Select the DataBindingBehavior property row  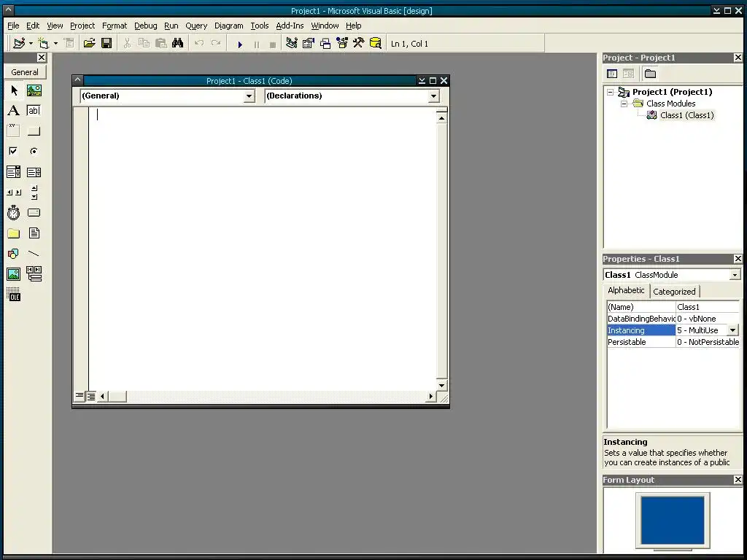673,319
